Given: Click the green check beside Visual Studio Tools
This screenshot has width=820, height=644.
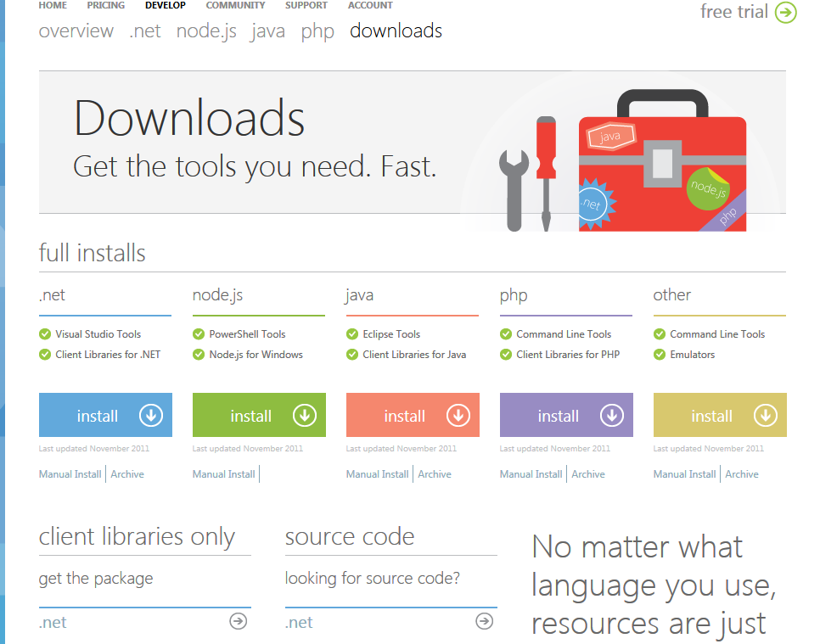Looking at the screenshot, I should coord(45,334).
